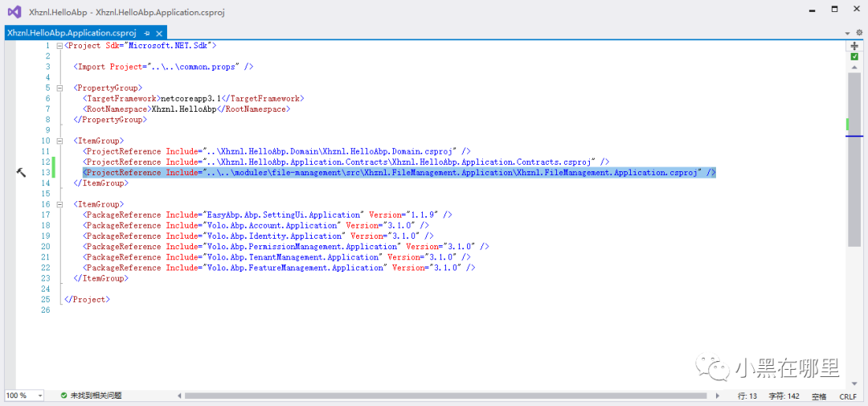Screen dimensions: 868x406
Task: Open the document tab list dropdown arrow
Action: pos(848,33)
